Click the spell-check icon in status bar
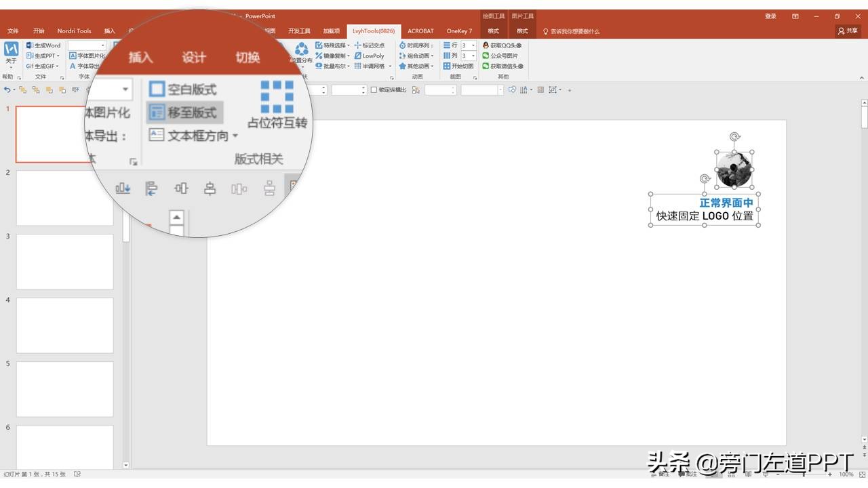The width and height of the screenshot is (868, 488). (x=77, y=474)
